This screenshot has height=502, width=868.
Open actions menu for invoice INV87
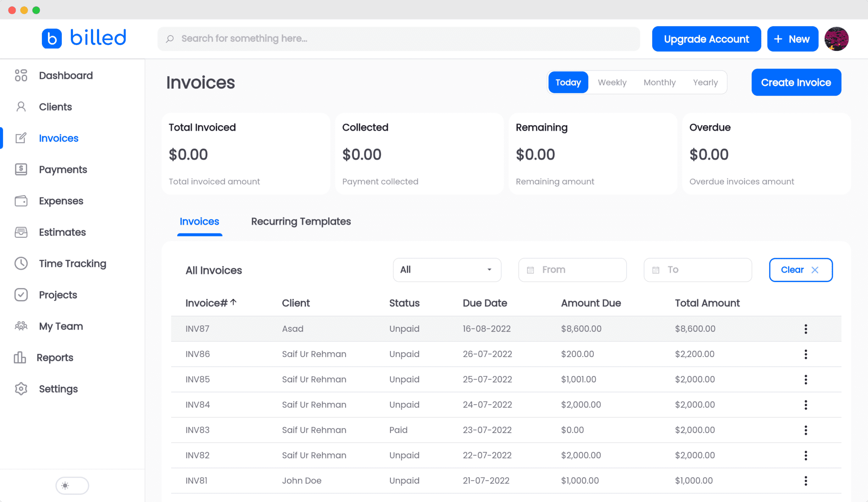pyautogui.click(x=806, y=328)
